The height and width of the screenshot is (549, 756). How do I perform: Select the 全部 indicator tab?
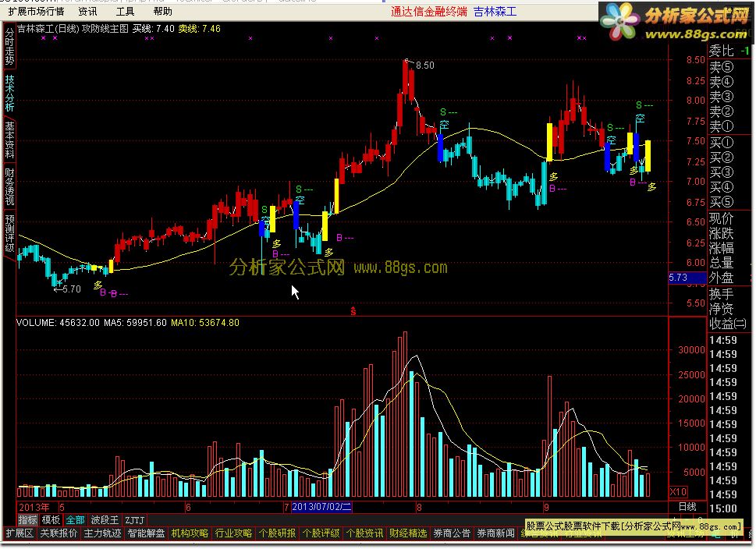click(75, 520)
